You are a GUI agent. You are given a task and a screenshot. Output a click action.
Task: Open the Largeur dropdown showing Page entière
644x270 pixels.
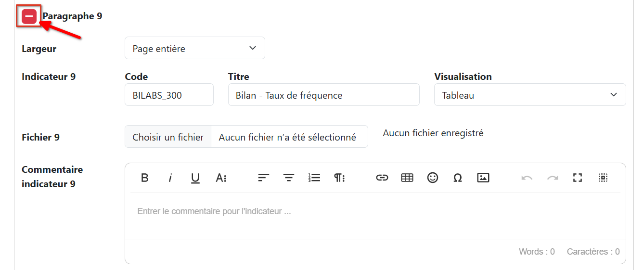pyautogui.click(x=195, y=48)
